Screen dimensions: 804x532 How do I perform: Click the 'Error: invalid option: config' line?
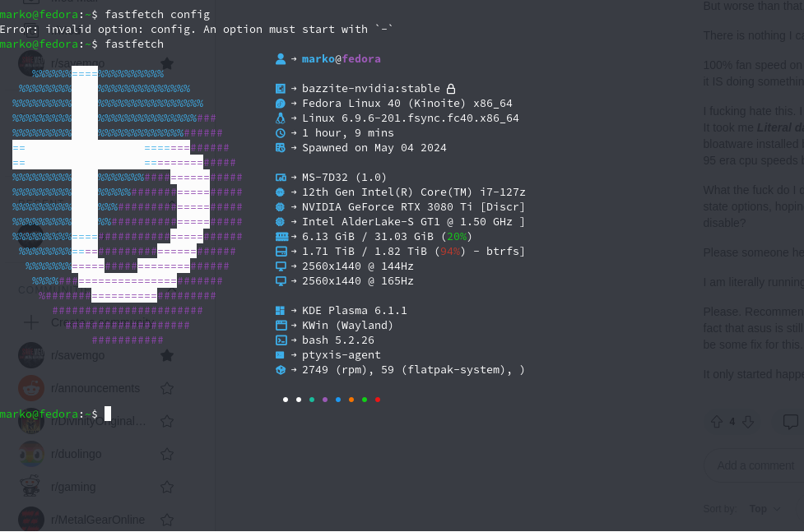point(197,30)
